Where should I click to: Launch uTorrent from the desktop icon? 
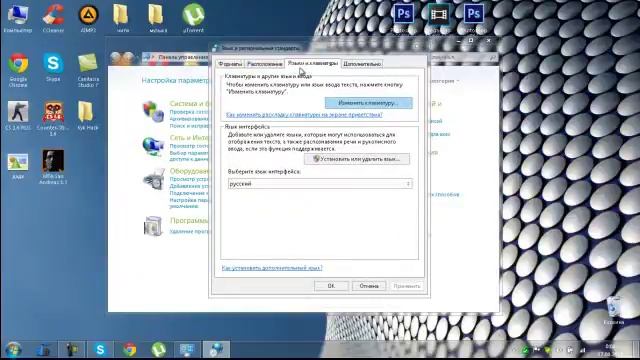pos(193,18)
